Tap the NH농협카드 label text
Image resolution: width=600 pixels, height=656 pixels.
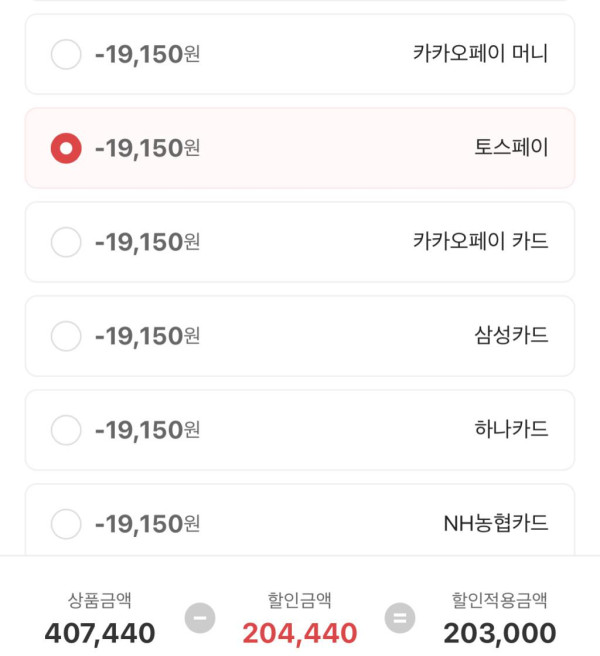(x=496, y=523)
